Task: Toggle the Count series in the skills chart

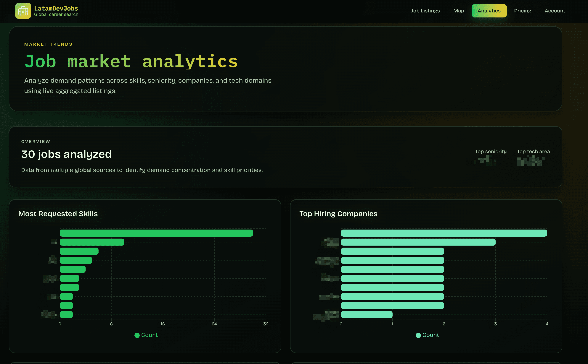Action: pyautogui.click(x=146, y=335)
